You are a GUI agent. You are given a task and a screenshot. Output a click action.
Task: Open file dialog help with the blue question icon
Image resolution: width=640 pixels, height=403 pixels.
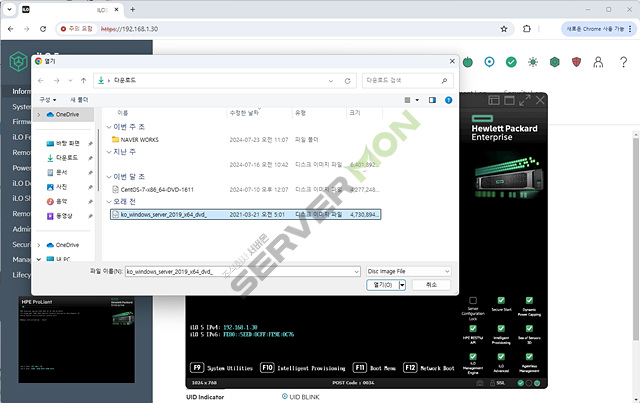(x=448, y=100)
